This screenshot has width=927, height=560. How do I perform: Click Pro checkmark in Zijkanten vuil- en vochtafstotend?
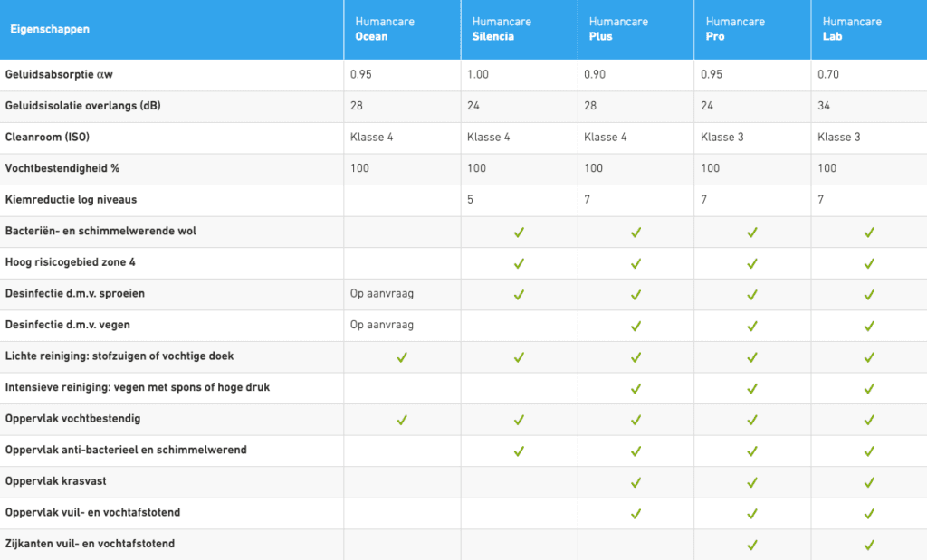coord(752,546)
